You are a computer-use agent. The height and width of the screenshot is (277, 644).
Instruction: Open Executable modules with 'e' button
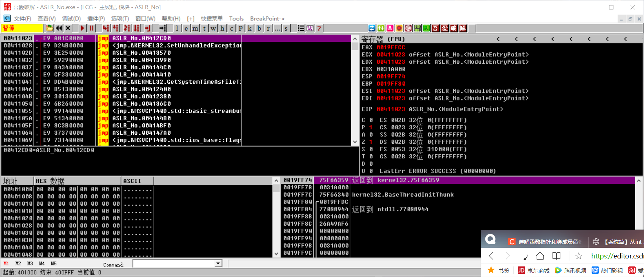[x=186, y=28]
